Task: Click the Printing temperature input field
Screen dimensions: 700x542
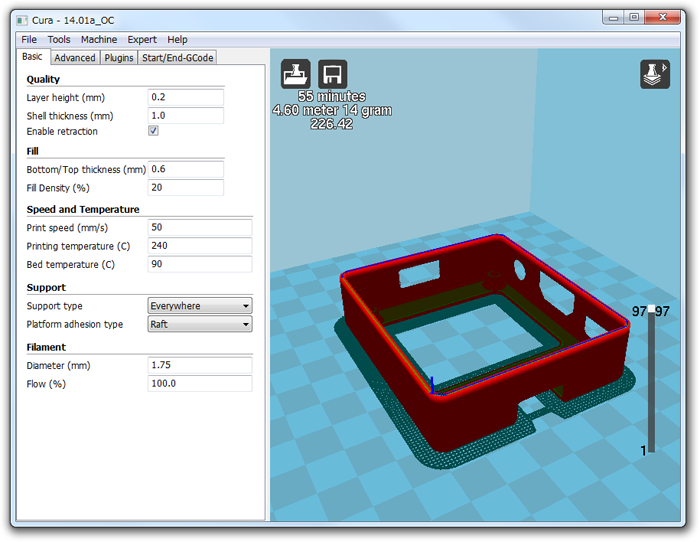Action: pos(200,246)
